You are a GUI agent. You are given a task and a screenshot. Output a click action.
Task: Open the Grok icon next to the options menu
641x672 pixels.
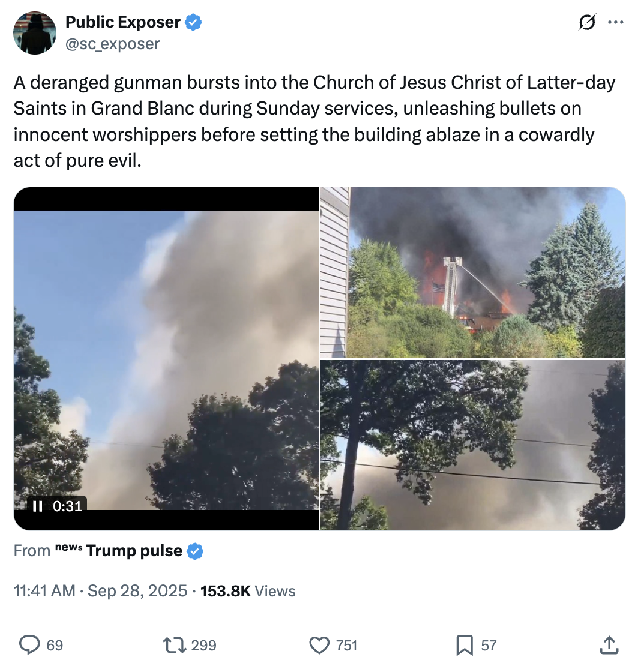(x=586, y=22)
